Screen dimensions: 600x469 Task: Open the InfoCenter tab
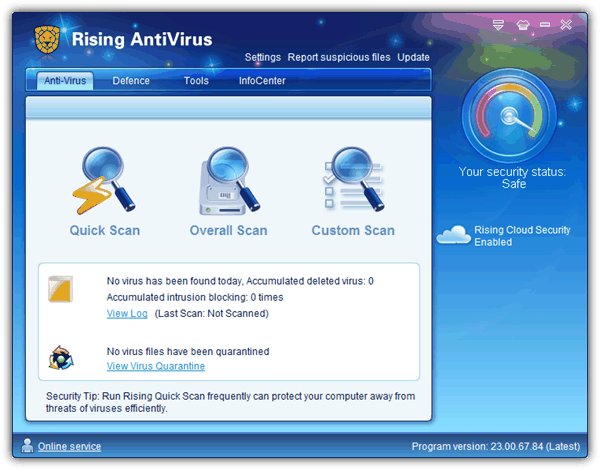[x=262, y=81]
